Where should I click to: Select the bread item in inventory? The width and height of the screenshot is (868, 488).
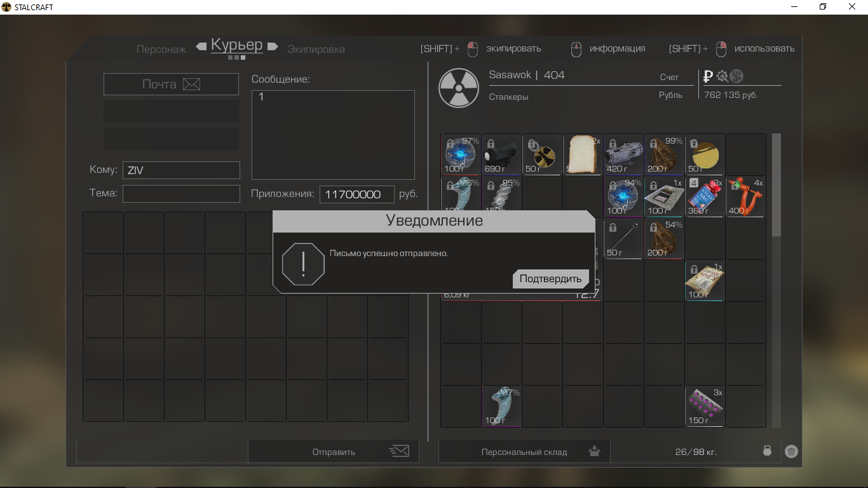(583, 154)
